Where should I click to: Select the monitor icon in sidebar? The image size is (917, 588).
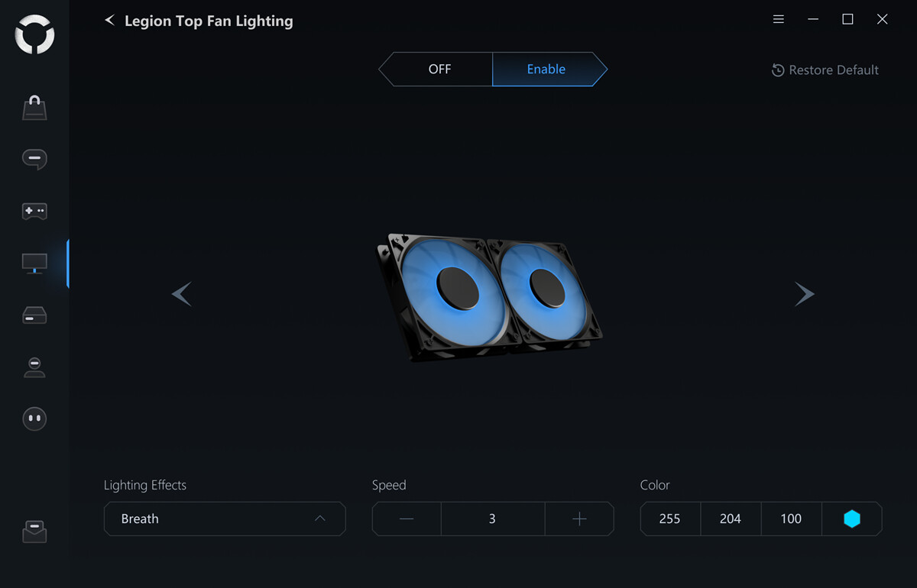[34, 263]
